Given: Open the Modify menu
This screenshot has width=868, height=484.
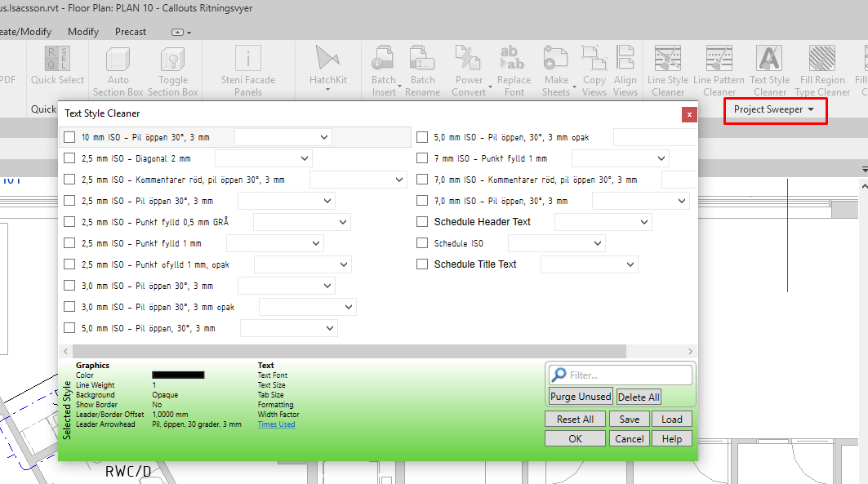Looking at the screenshot, I should coord(82,31).
